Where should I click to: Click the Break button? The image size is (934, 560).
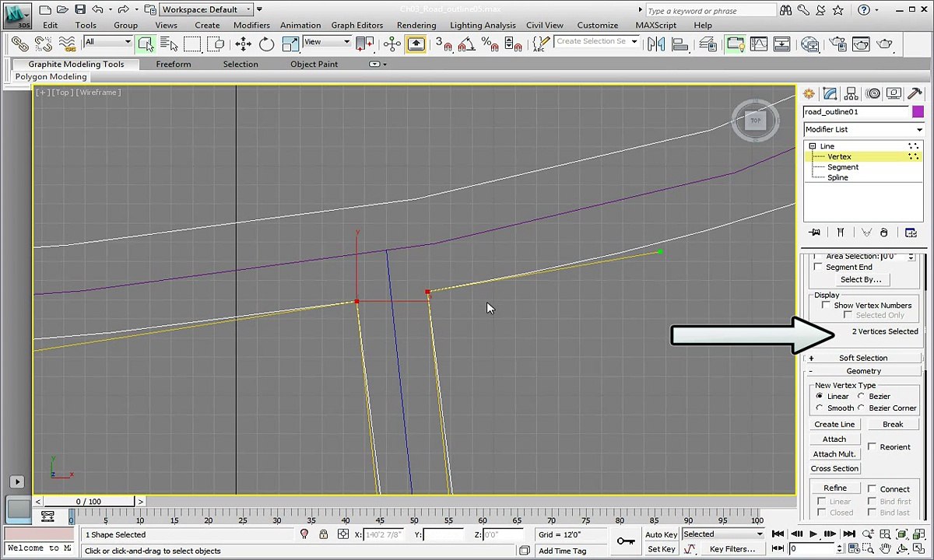[x=893, y=425]
